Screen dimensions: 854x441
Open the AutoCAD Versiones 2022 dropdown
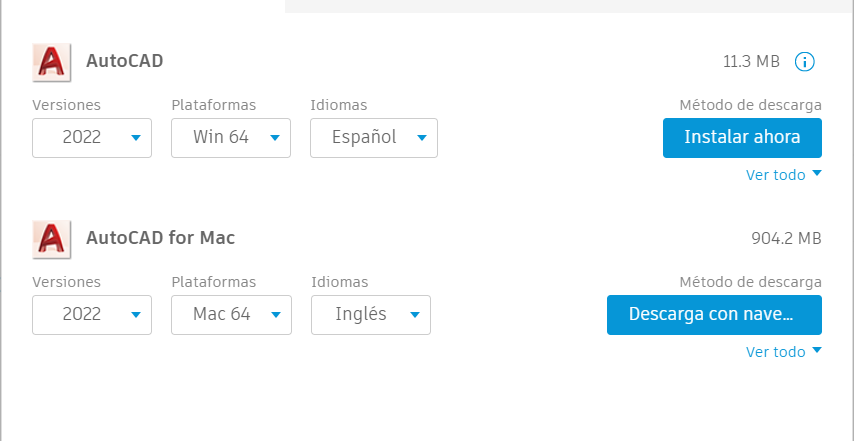(x=92, y=138)
